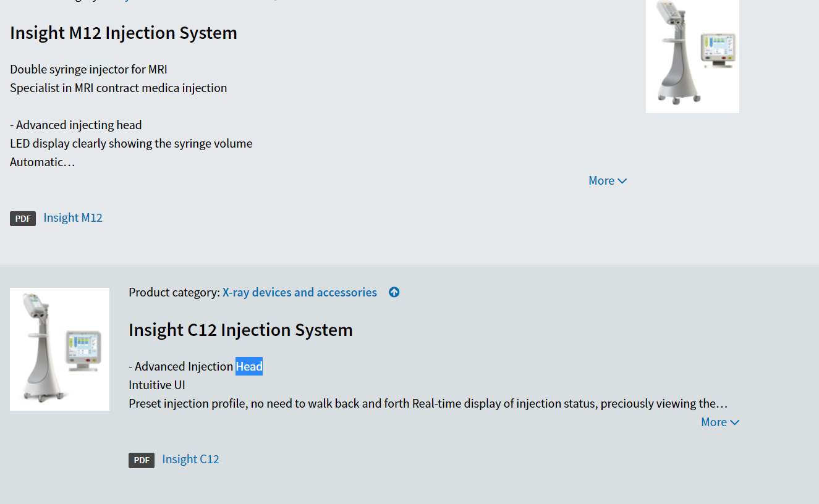
Task: Click the up-arrow circle icon beside X-ray category
Action: (394, 292)
